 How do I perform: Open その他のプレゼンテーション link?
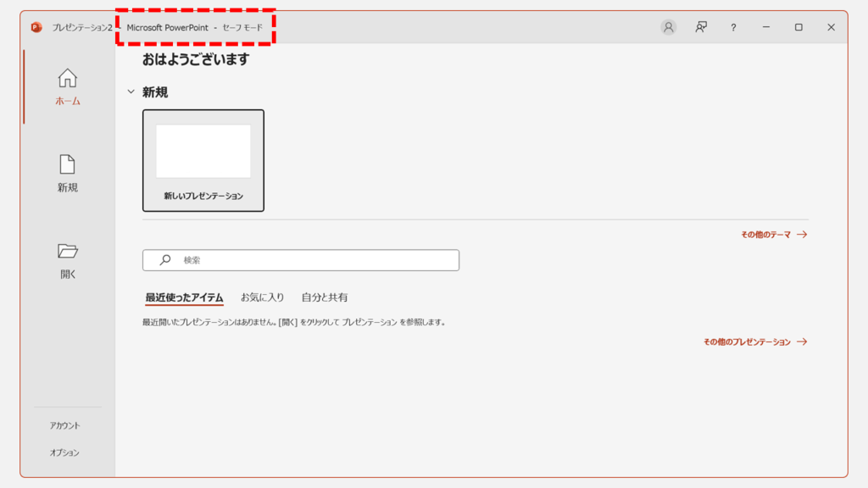click(x=755, y=342)
